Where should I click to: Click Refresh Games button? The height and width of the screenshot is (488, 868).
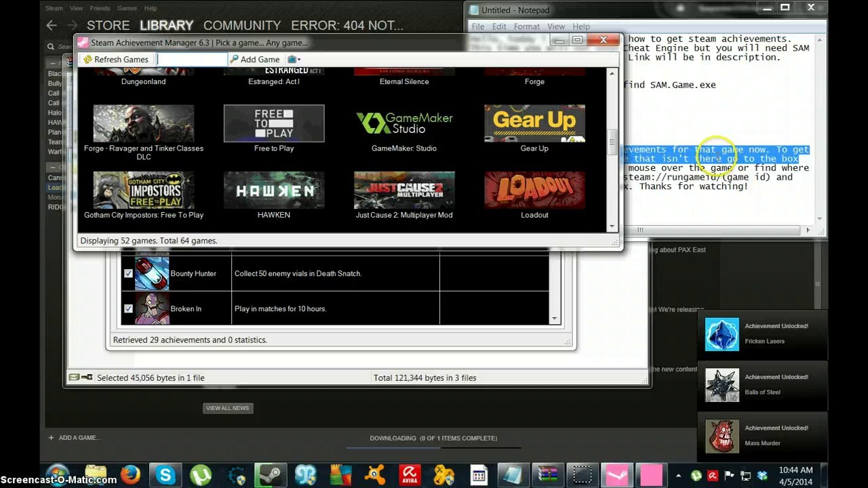[x=115, y=60]
